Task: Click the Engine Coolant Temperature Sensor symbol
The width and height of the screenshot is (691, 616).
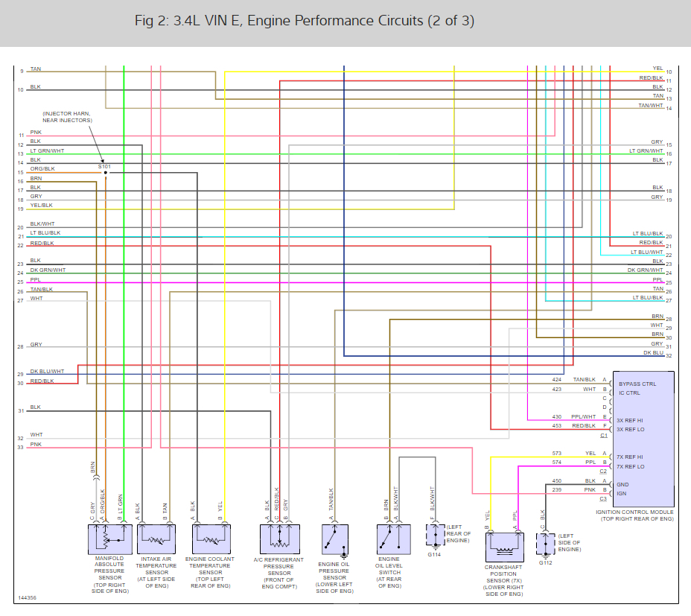Action: [211, 539]
